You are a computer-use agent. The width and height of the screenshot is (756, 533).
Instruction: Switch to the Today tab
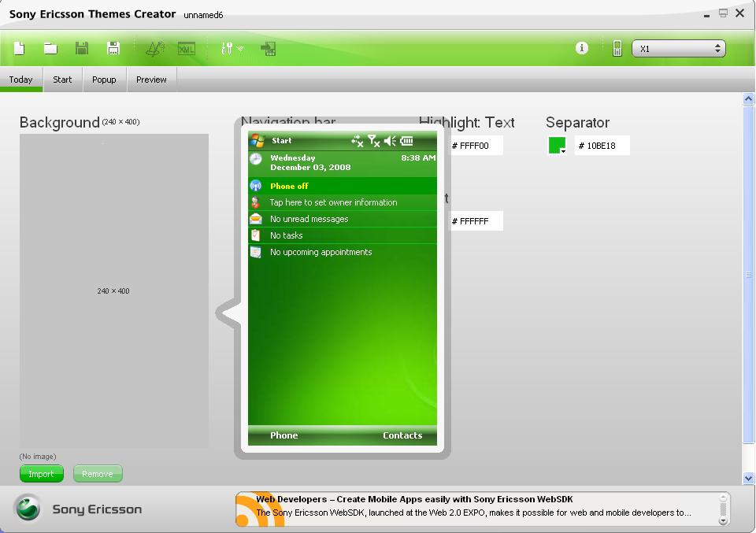click(20, 80)
